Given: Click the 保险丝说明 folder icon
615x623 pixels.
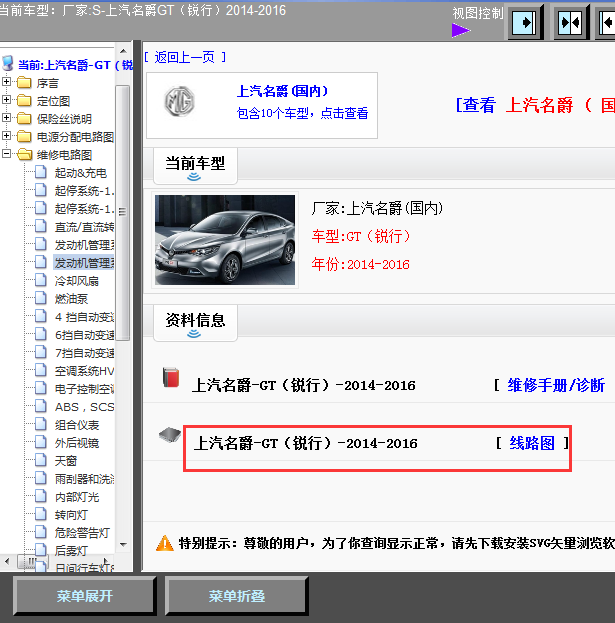Looking at the screenshot, I should tap(24, 118).
